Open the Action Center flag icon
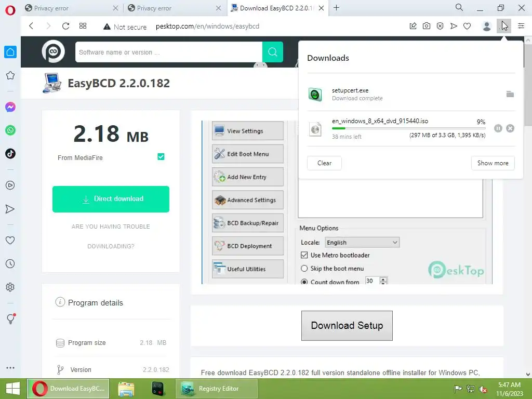 pos(458,389)
